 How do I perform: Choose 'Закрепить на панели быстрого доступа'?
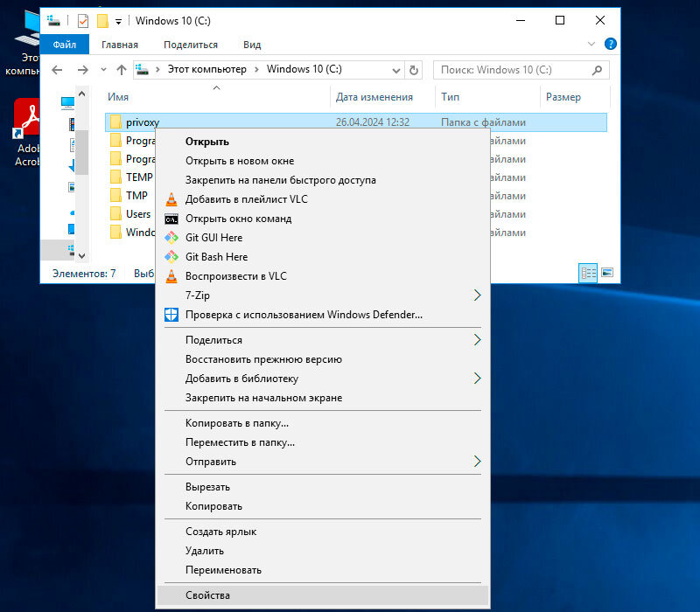click(x=323, y=180)
